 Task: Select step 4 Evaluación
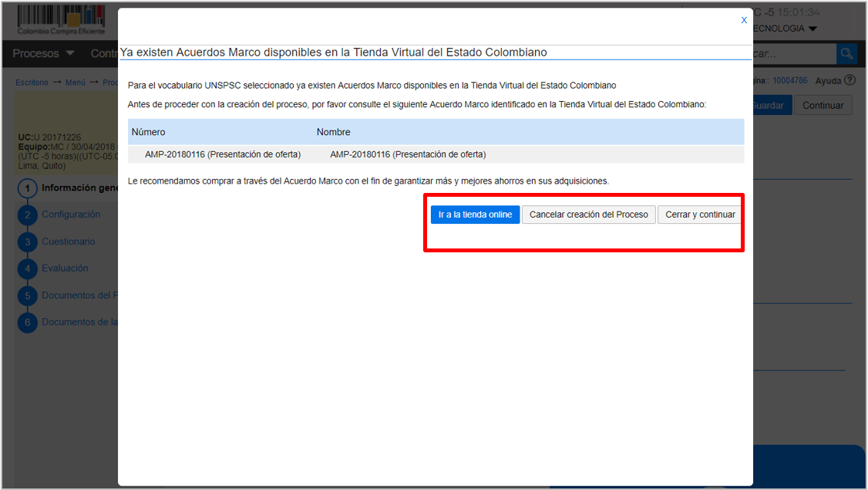click(53, 269)
